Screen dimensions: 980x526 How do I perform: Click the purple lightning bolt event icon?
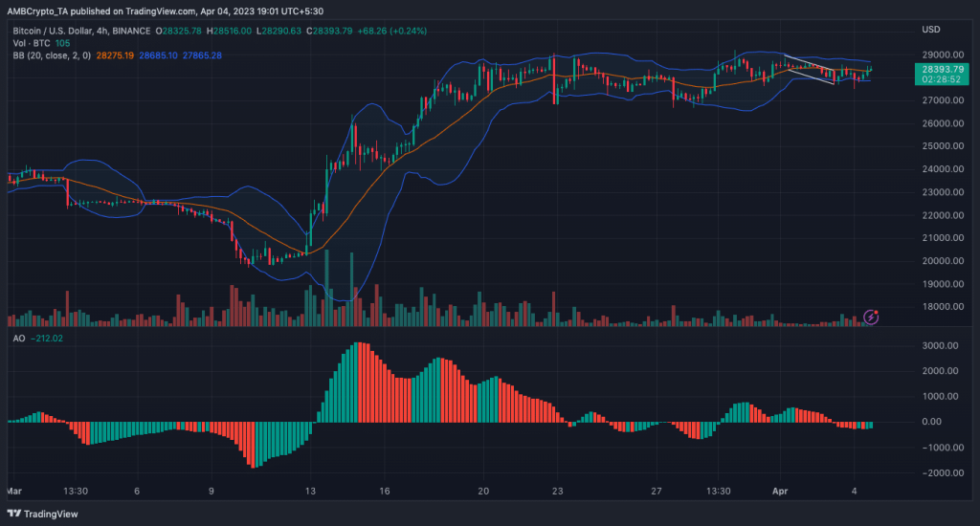tap(871, 316)
